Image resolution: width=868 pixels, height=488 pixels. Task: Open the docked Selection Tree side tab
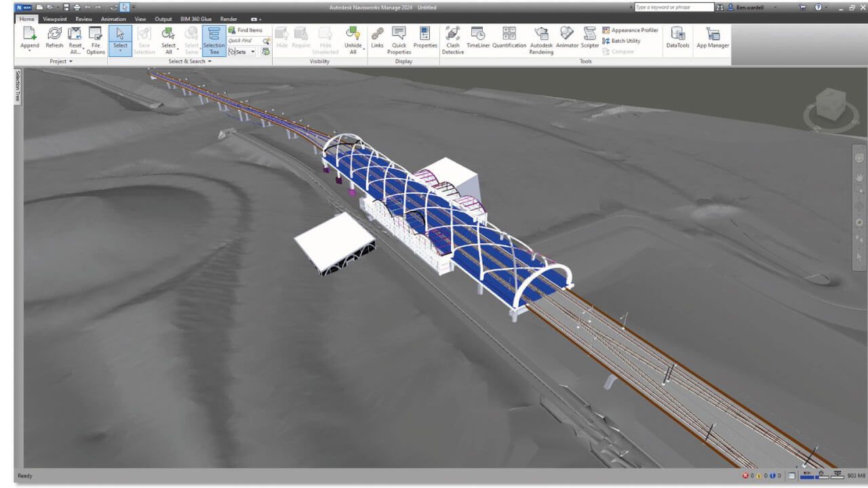(18, 86)
